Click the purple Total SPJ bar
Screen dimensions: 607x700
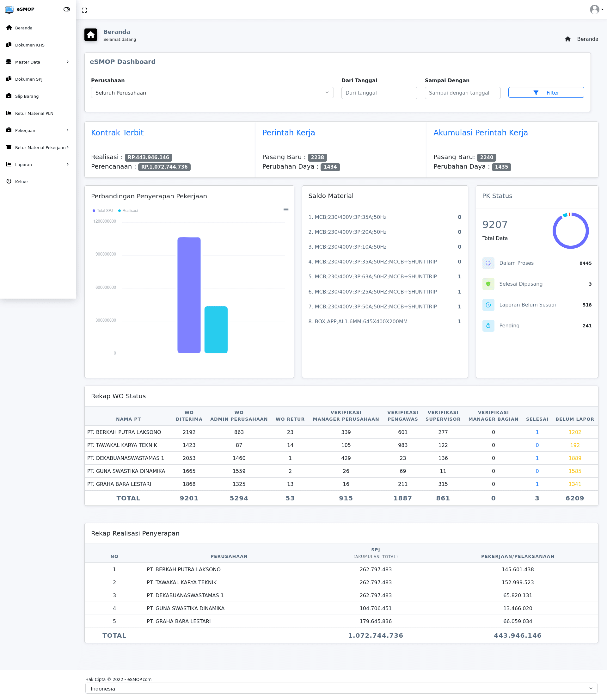pos(189,295)
